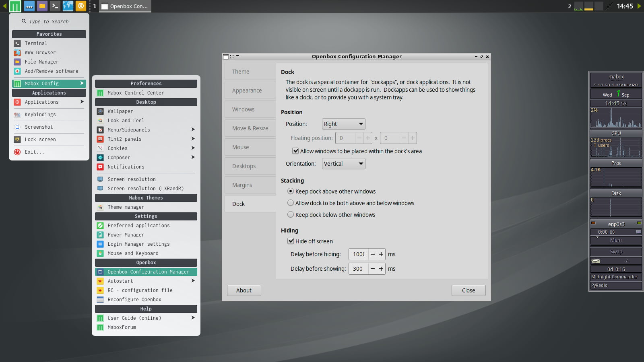Increase delay before showing with plus
644x362 pixels.
[381, 269]
